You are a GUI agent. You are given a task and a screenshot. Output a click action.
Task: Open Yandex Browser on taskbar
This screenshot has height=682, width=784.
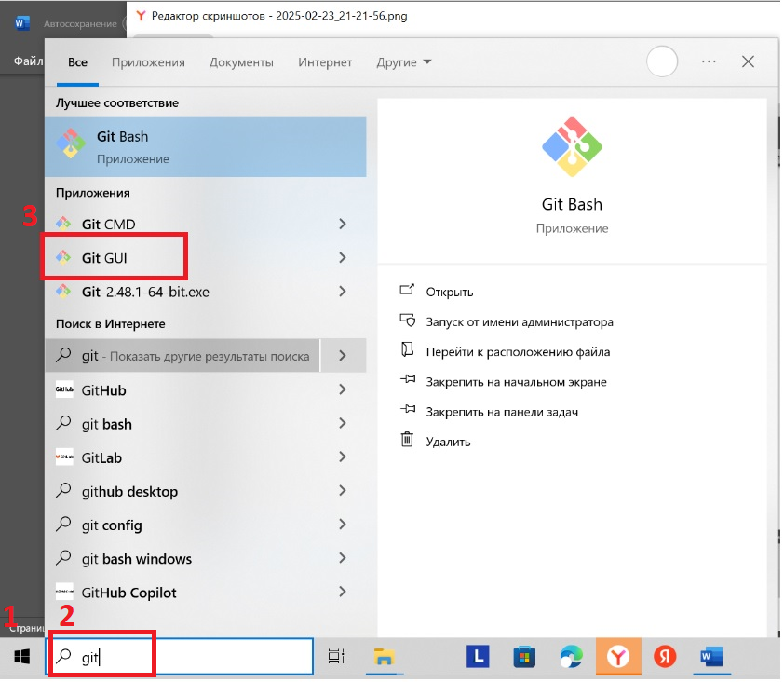coord(618,657)
